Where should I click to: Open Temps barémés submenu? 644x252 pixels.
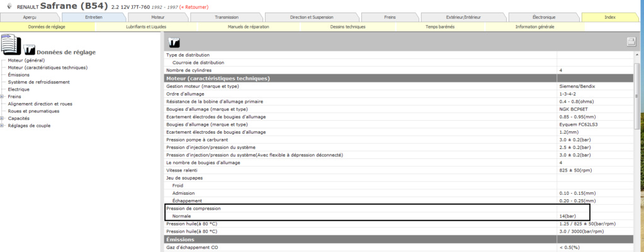coord(440,26)
